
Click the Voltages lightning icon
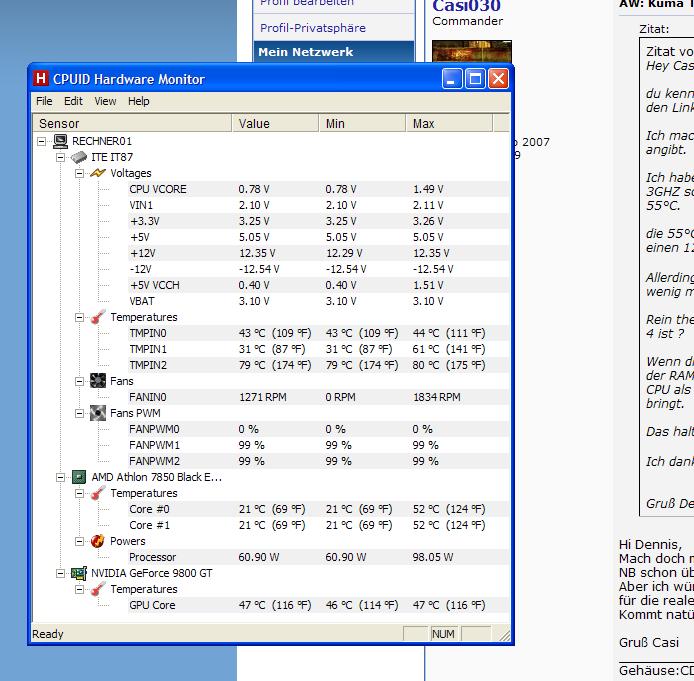pos(98,173)
